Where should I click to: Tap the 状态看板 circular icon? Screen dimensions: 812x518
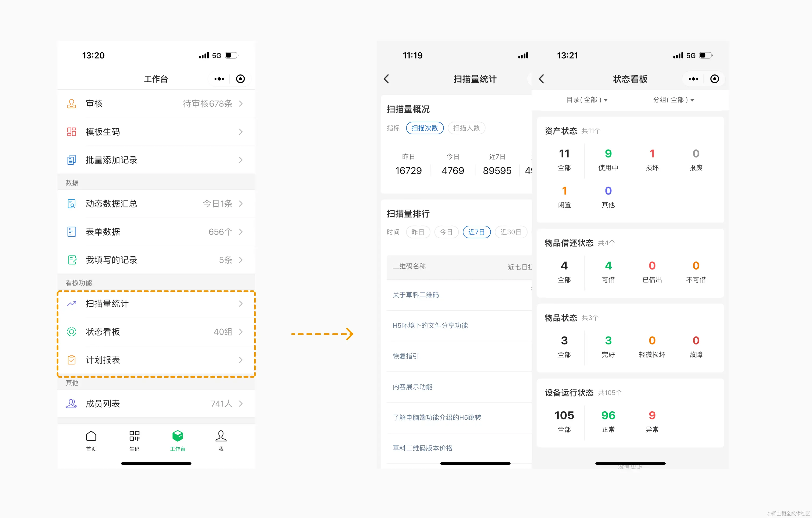click(71, 332)
